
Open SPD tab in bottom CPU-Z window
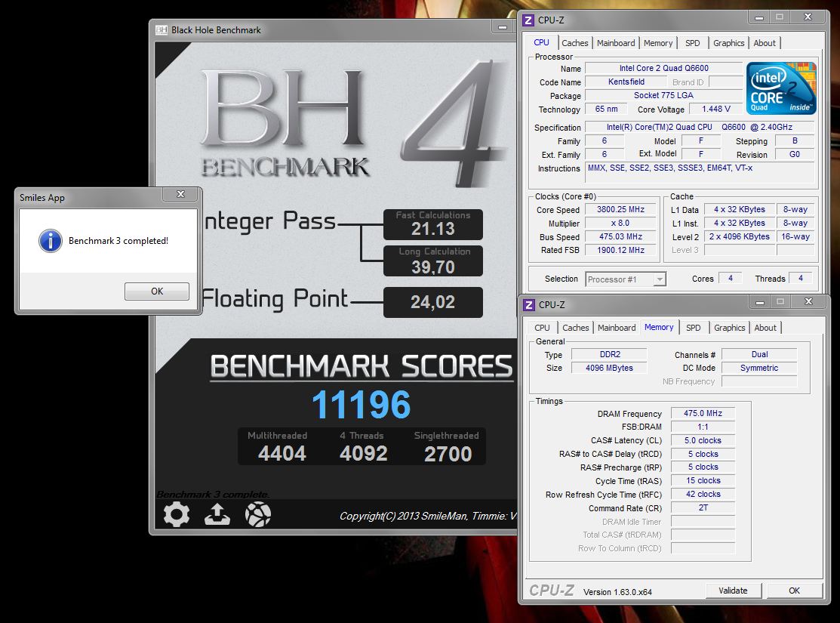(x=694, y=328)
